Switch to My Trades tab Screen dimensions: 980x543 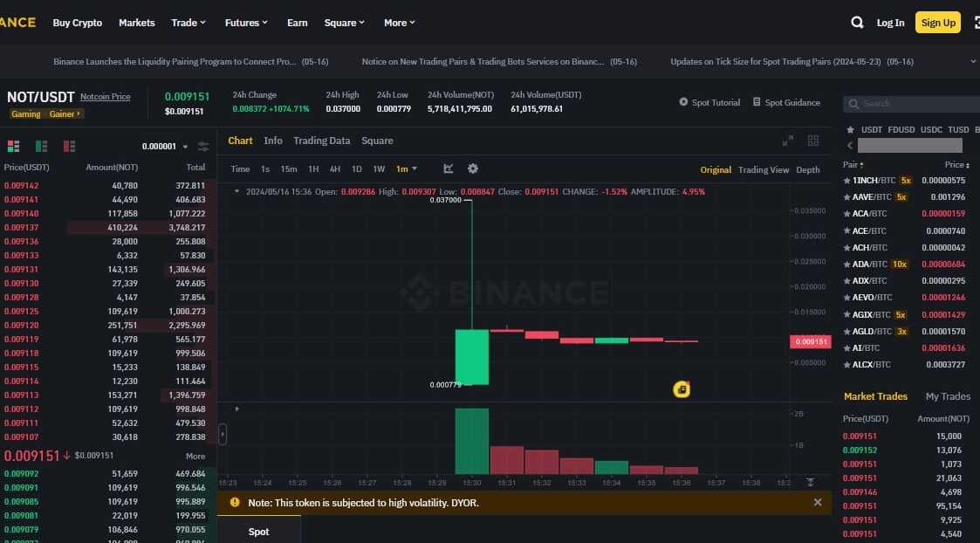click(x=948, y=396)
